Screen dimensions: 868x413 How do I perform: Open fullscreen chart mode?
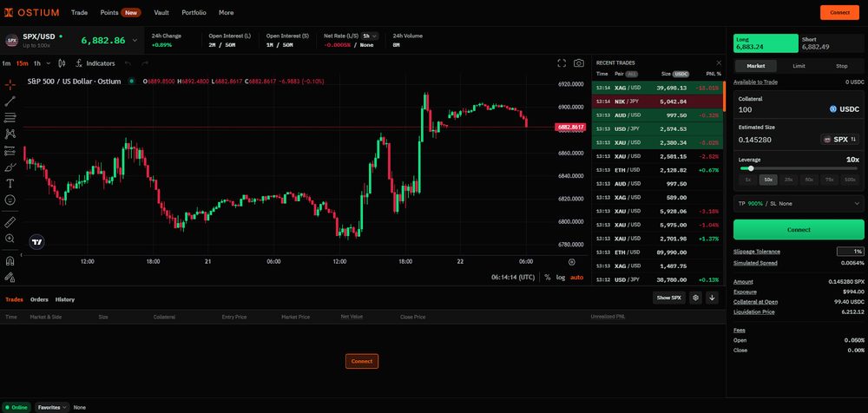click(x=562, y=63)
